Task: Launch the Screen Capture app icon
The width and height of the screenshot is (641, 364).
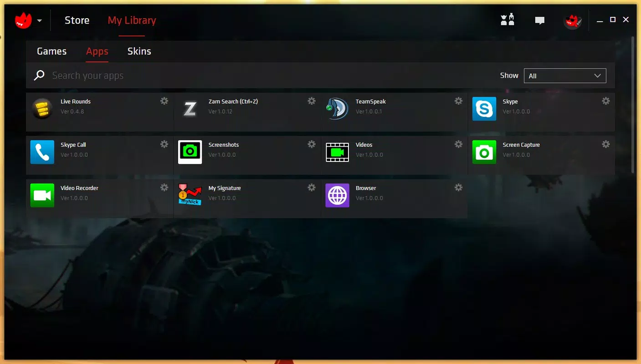Action: click(x=484, y=152)
